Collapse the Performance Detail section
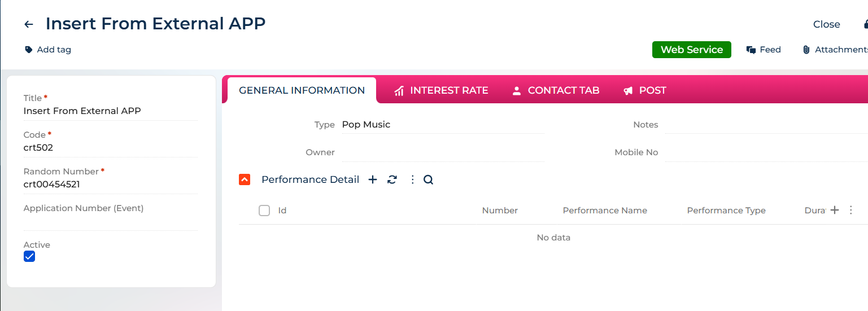Screen dimensions: 868x311 (x=245, y=179)
